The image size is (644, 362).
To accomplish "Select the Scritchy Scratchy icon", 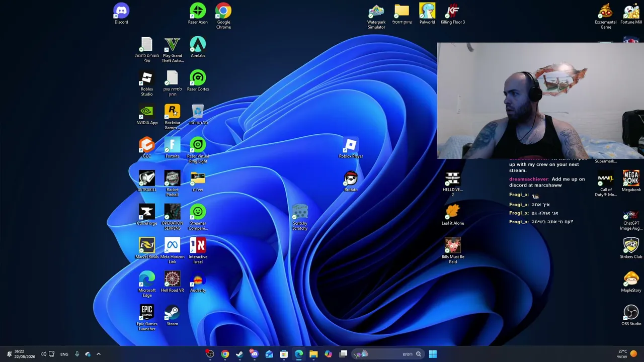I will point(300,217).
